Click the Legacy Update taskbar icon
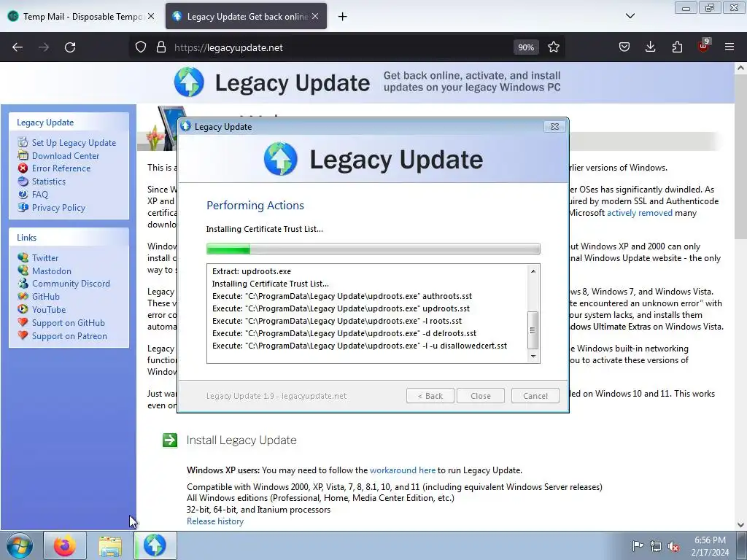 155,545
